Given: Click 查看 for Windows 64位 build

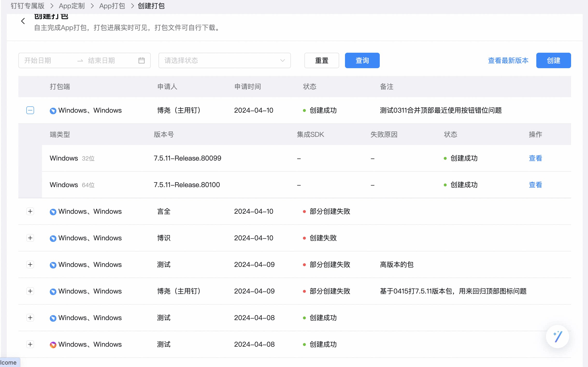Looking at the screenshot, I should pyautogui.click(x=535, y=185).
